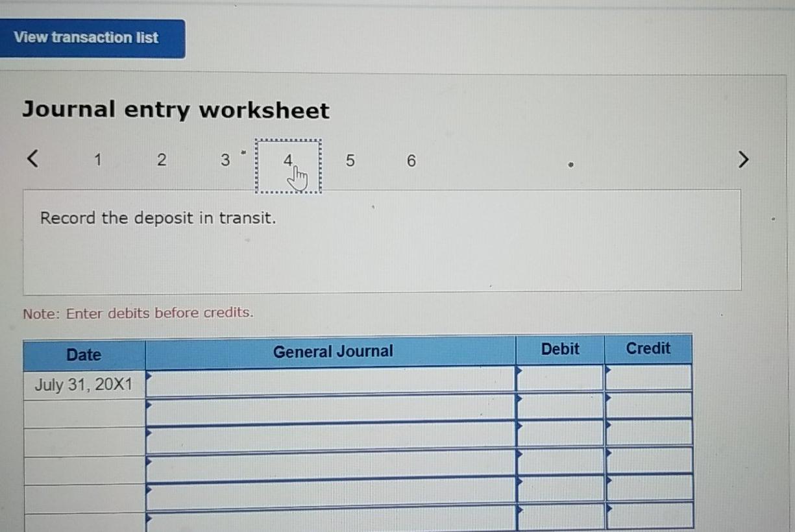Click the Debit field in third row
The height and width of the screenshot is (532, 795).
pos(560,433)
